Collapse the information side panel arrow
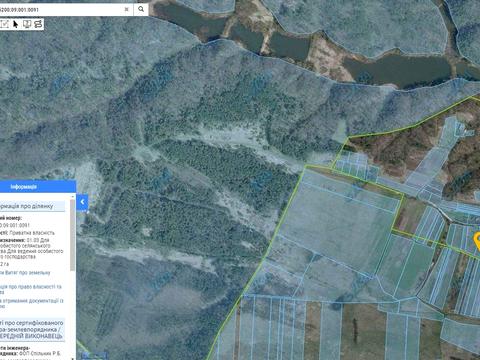 (82, 202)
